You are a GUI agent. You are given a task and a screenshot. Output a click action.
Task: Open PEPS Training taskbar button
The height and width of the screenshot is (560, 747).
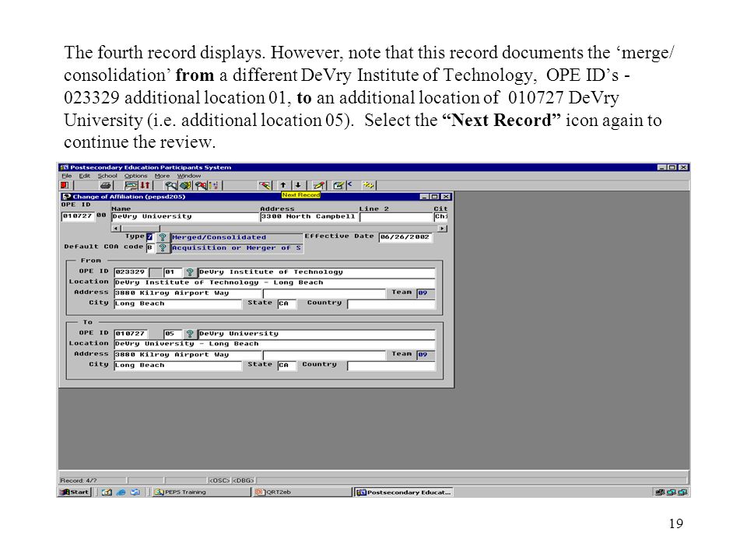pos(201,492)
